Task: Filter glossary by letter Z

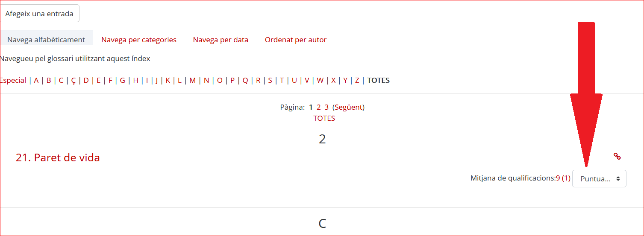Action: tap(357, 80)
